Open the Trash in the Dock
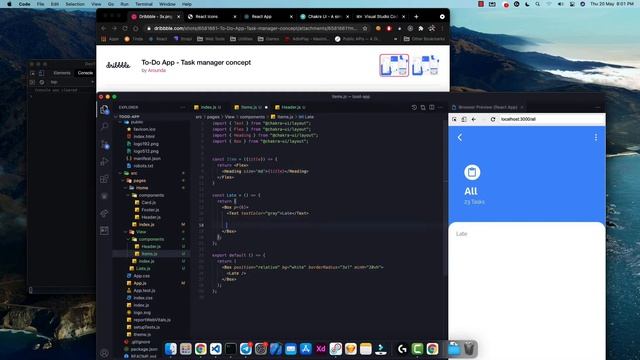 coord(469,349)
